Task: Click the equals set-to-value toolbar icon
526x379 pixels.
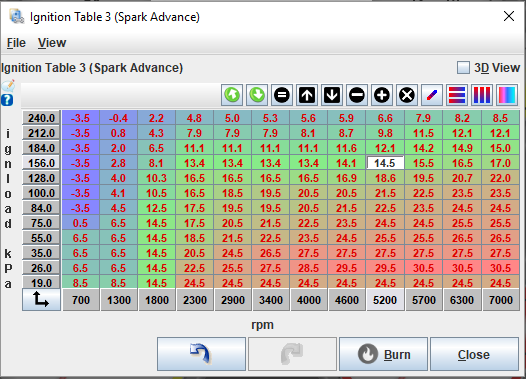Action: (x=282, y=95)
